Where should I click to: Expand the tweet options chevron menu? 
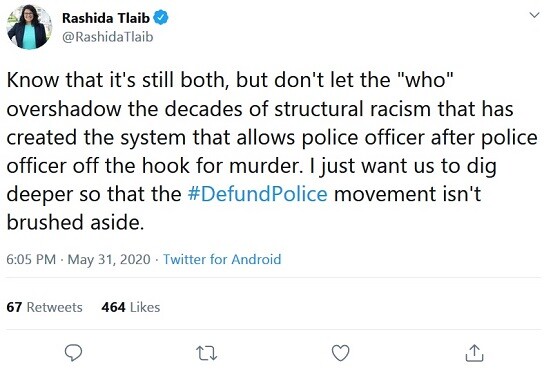click(535, 15)
